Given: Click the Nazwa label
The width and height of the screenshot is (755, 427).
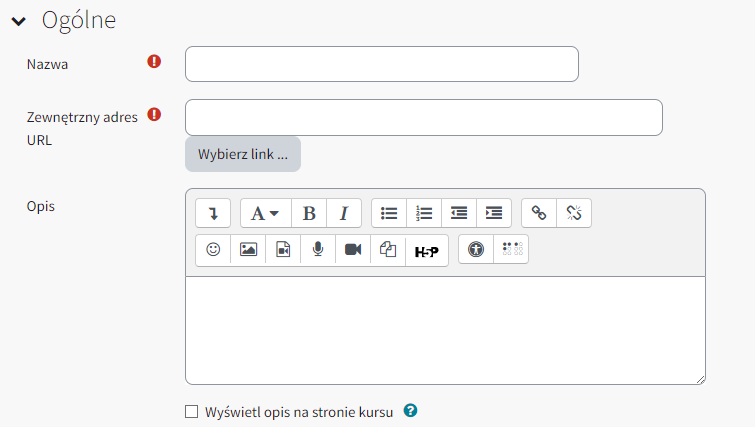Looking at the screenshot, I should click(x=47, y=65).
